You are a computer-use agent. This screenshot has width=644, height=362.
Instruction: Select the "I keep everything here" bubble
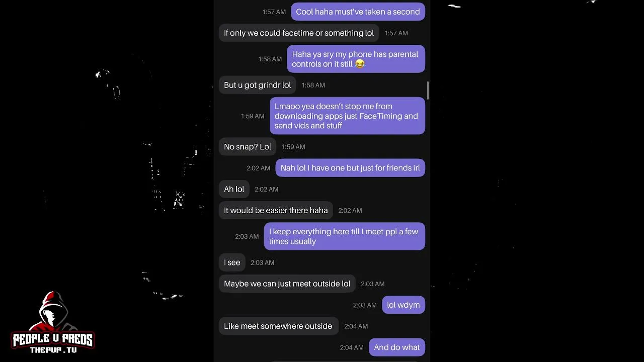[x=344, y=236]
